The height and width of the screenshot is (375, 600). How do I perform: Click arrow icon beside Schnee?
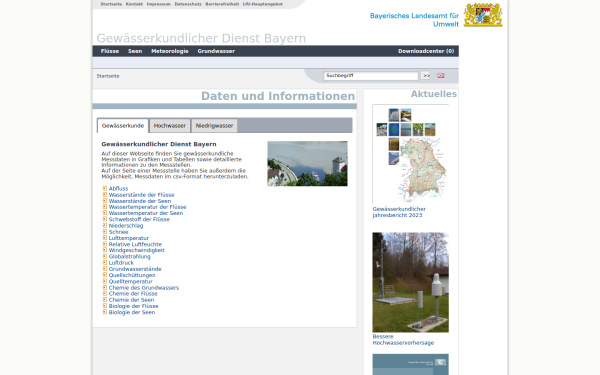click(x=104, y=232)
